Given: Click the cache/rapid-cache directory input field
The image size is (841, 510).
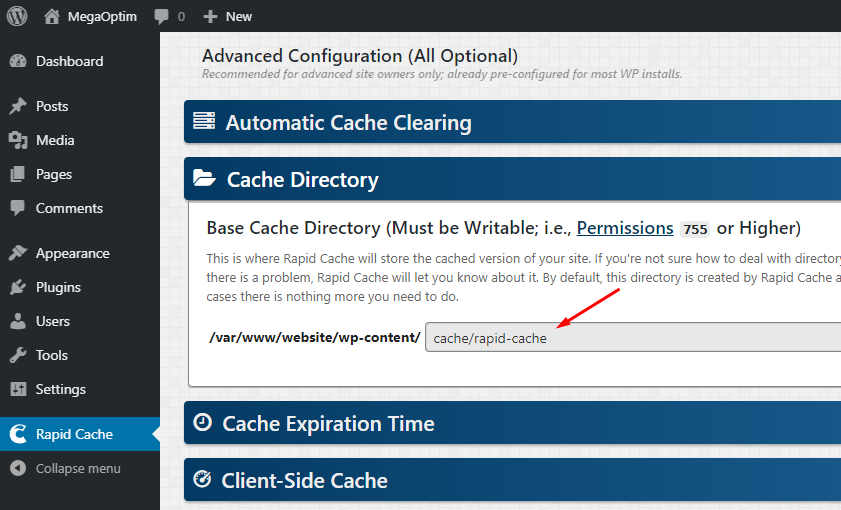Looking at the screenshot, I should pyautogui.click(x=633, y=337).
